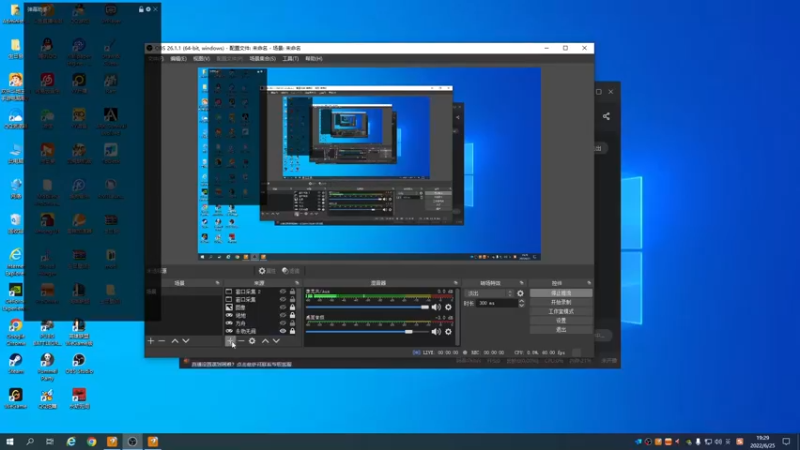
Task: Click the 设置 button in controls
Action: [x=561, y=320]
